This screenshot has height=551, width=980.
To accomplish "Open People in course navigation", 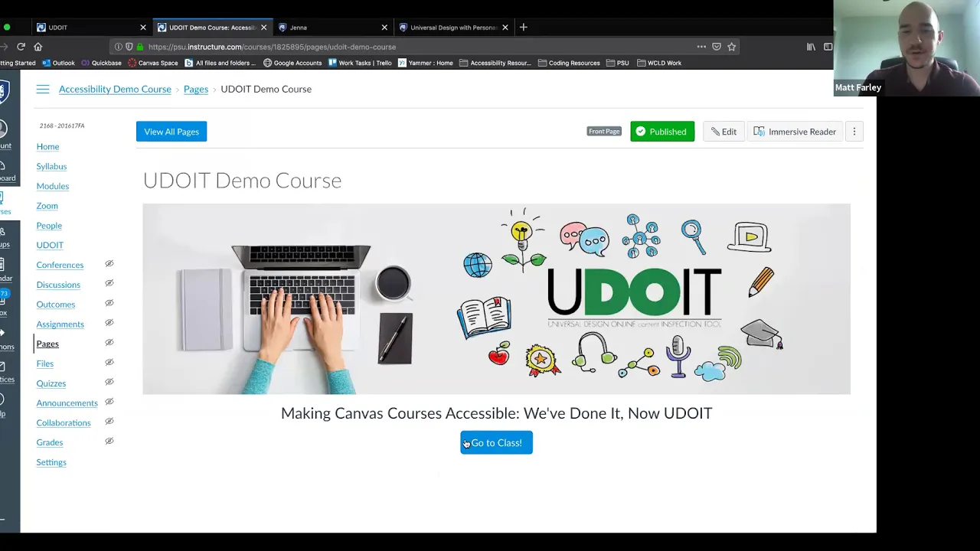I will pyautogui.click(x=49, y=226).
